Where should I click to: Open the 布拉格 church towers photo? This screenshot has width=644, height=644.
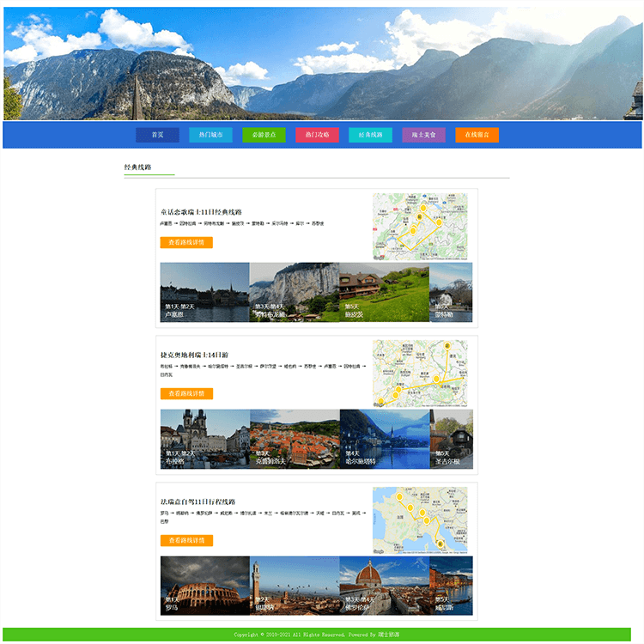[x=205, y=439]
